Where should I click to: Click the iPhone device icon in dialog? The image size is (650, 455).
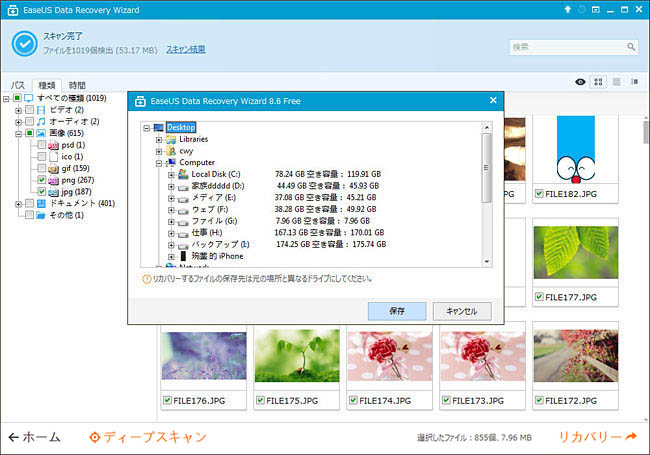tap(183, 256)
